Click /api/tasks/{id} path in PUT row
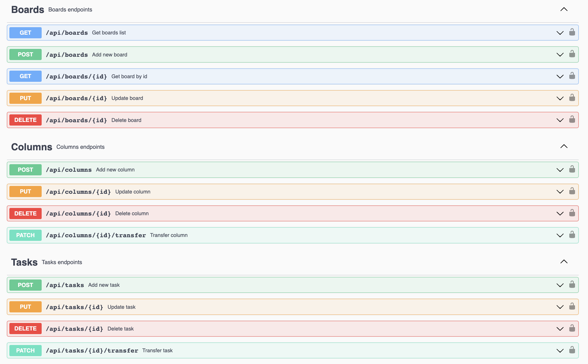The height and width of the screenshot is (364, 588). (75, 307)
